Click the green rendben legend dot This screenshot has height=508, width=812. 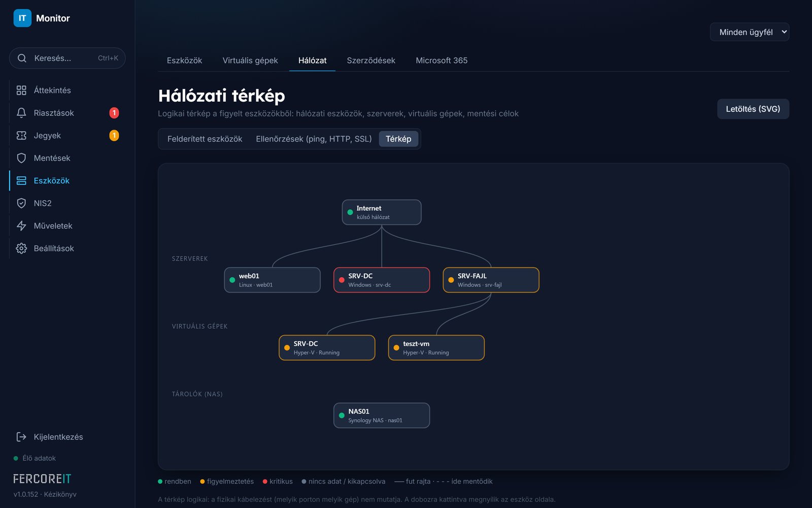(160, 482)
